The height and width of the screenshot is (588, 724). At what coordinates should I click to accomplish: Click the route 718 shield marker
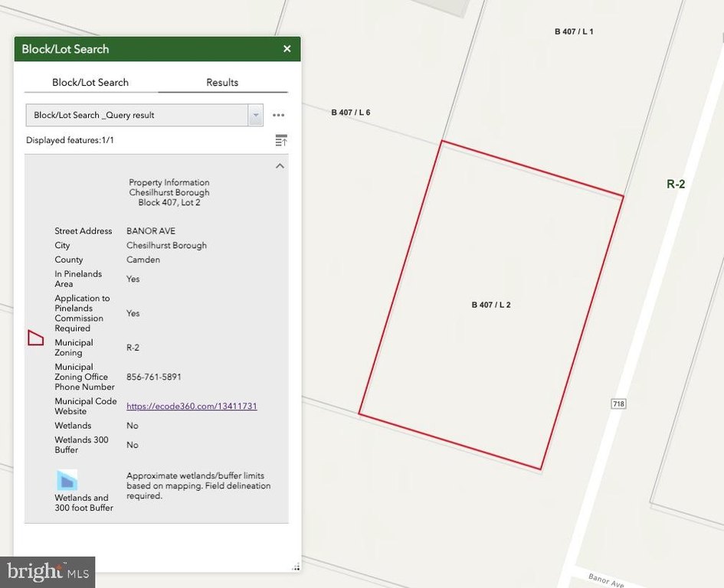(618, 403)
